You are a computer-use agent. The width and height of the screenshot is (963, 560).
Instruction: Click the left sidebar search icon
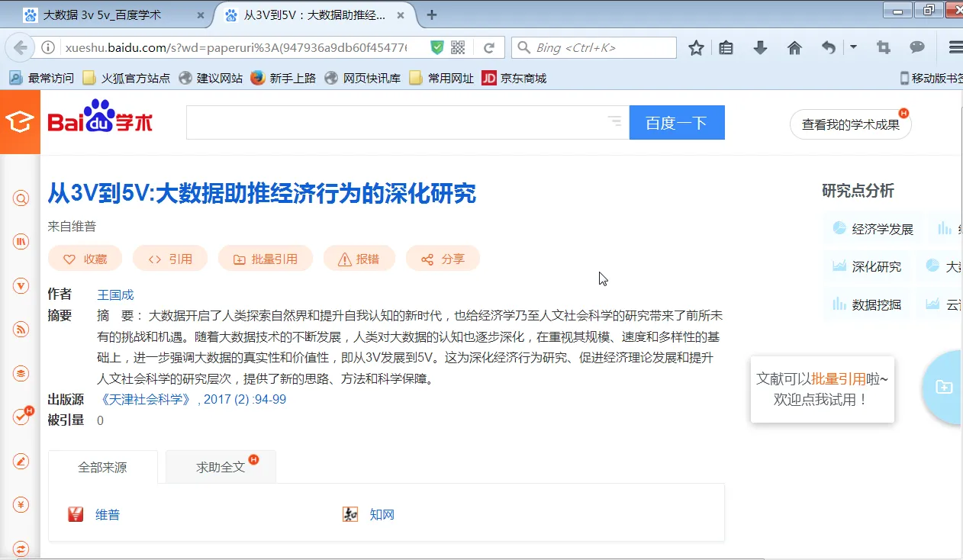pyautogui.click(x=21, y=199)
